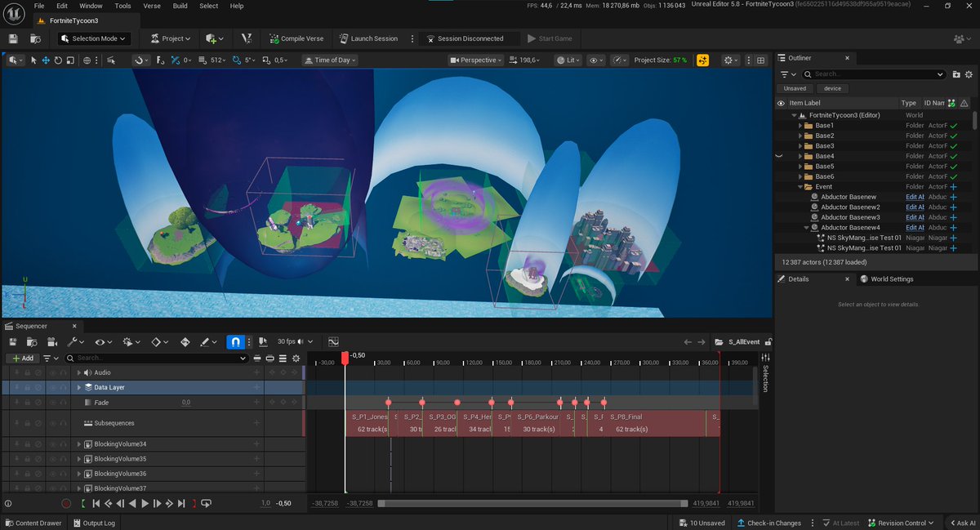Toggle visibility of Base4 folder in Outliner
Screen dimensions: 980x530
(779, 156)
